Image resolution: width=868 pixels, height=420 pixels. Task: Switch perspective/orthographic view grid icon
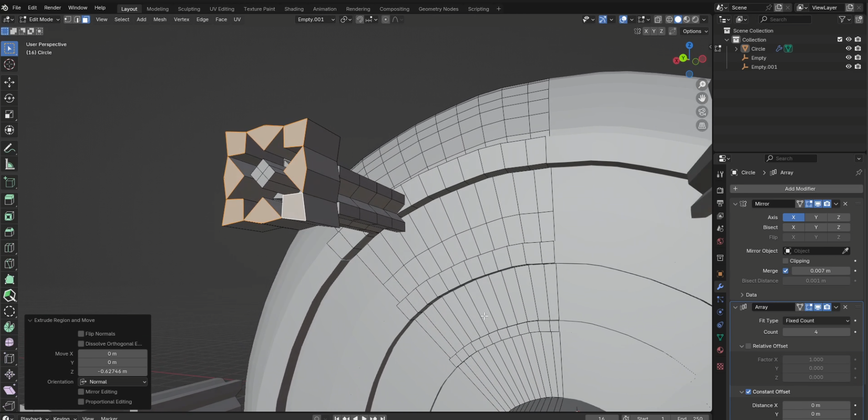pos(702,126)
